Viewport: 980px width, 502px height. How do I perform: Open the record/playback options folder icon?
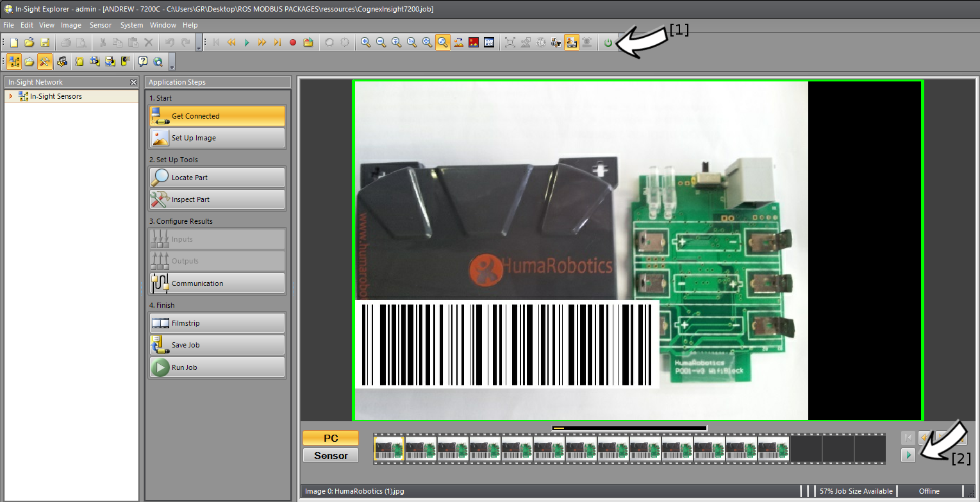click(x=308, y=42)
